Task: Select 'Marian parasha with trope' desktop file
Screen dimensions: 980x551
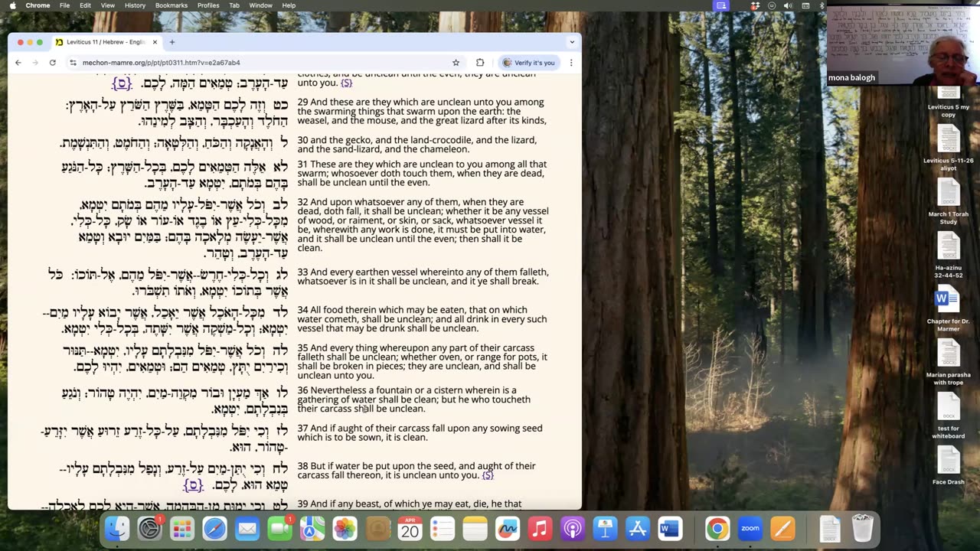Action: [x=949, y=363]
